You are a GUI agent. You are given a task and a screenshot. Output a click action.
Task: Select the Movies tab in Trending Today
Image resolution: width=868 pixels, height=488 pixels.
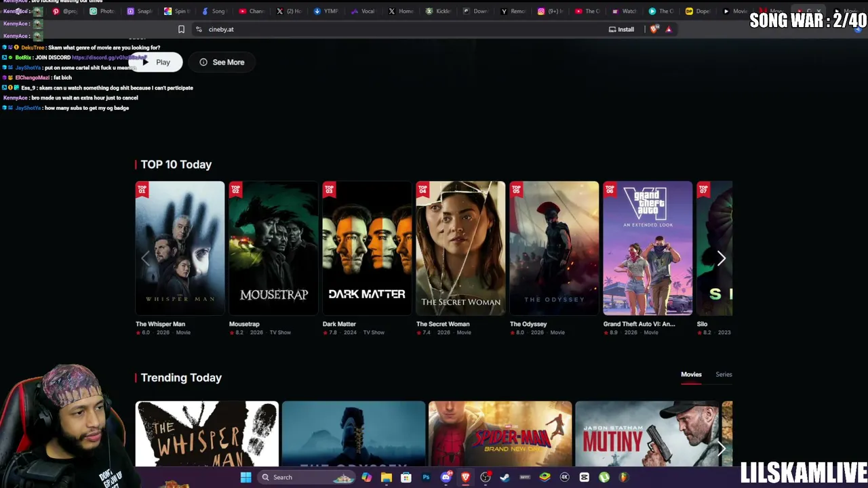tap(691, 374)
